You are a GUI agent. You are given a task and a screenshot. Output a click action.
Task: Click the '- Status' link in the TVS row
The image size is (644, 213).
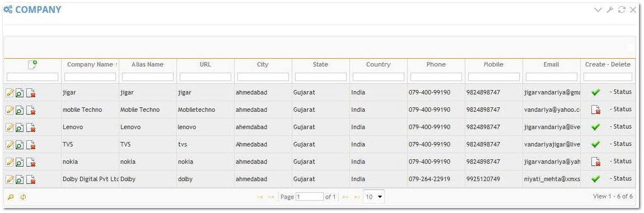click(620, 144)
